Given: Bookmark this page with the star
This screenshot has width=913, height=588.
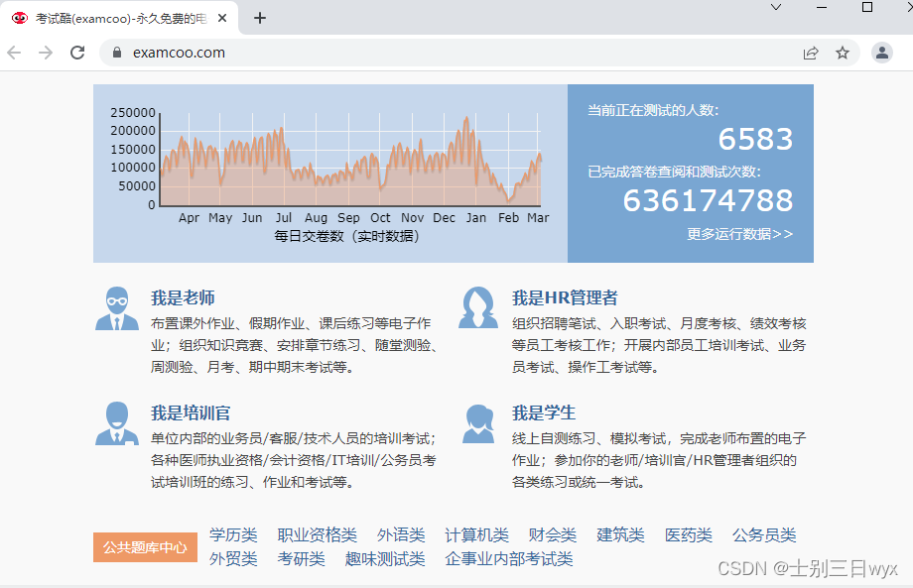Looking at the screenshot, I should click(842, 53).
